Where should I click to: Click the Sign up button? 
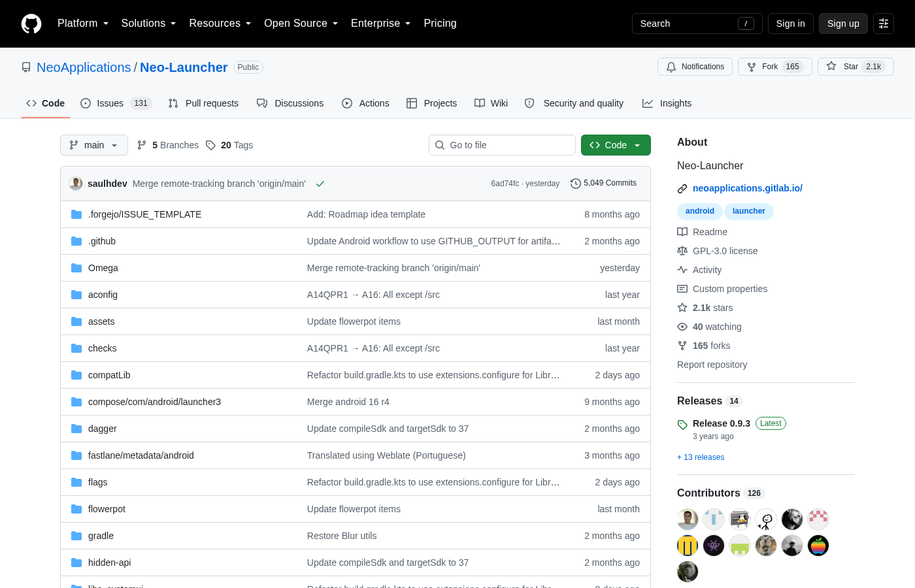click(843, 24)
